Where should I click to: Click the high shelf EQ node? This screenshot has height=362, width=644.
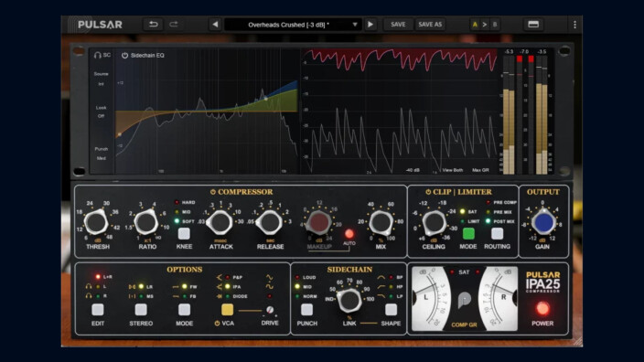click(265, 99)
